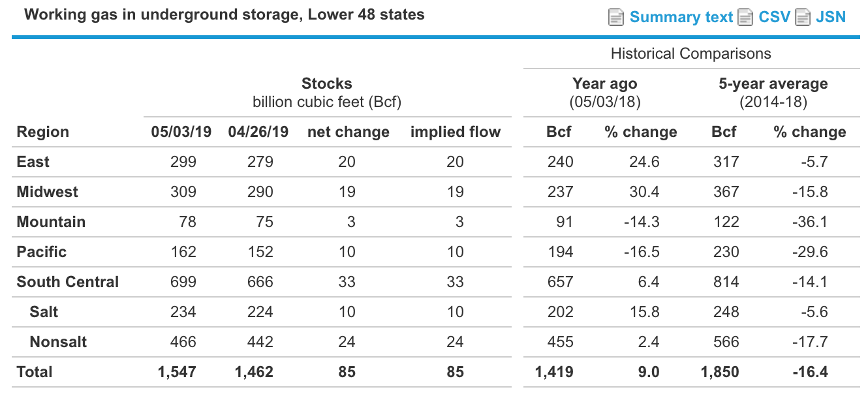
Task: Open the JSN data link
Action: point(831,17)
